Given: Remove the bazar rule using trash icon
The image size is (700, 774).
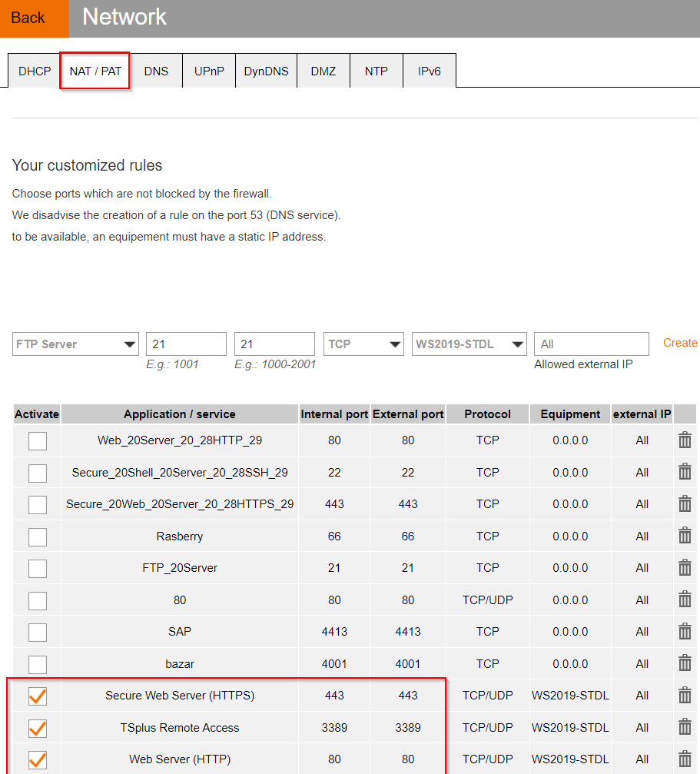Looking at the screenshot, I should (x=685, y=663).
